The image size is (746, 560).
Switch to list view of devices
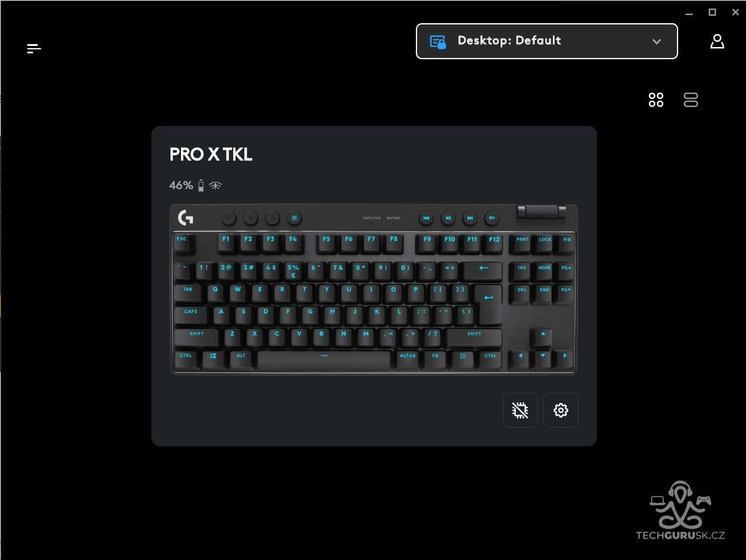pos(691,100)
